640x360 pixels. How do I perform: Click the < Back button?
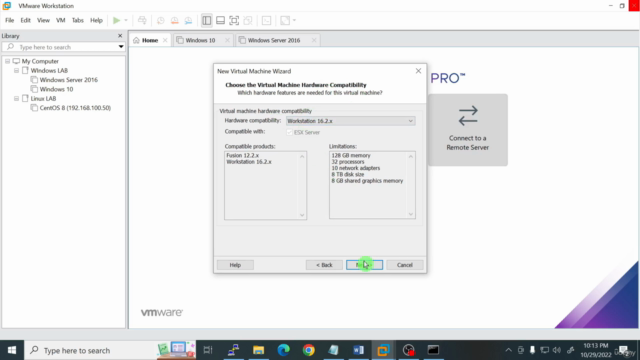pyautogui.click(x=324, y=265)
